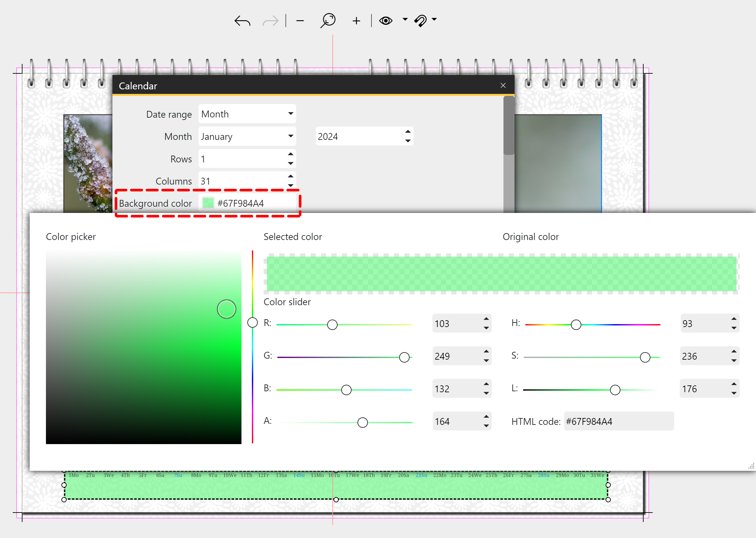Open the January month dropdown
Image resolution: width=756 pixels, height=538 pixels.
point(247,137)
